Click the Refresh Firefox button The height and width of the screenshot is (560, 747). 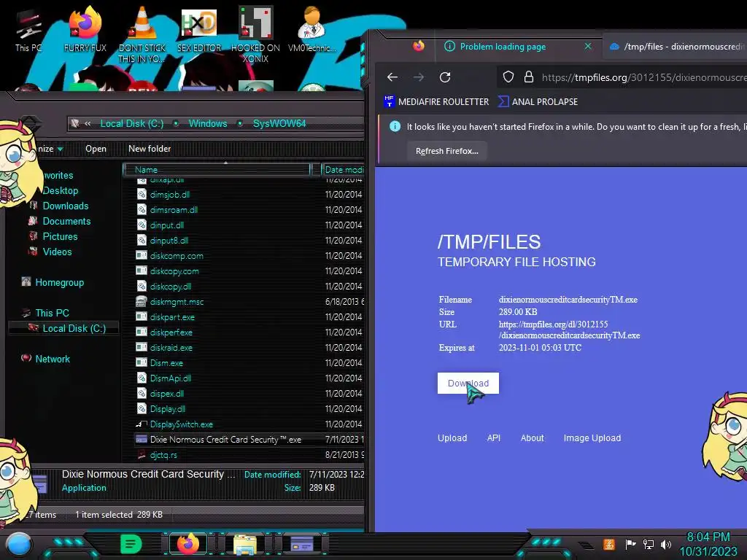pyautogui.click(x=447, y=151)
